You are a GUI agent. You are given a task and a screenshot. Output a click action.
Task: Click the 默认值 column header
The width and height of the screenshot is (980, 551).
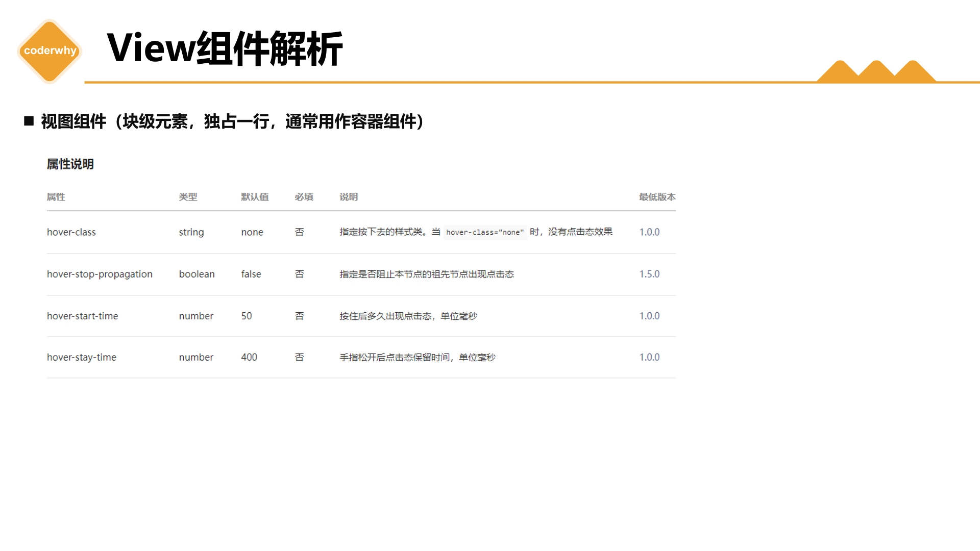pyautogui.click(x=255, y=197)
